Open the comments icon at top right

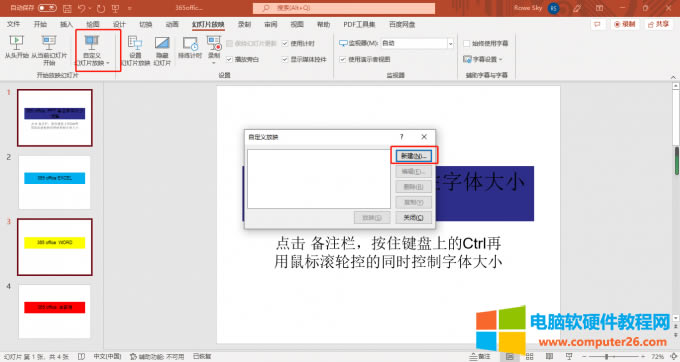tap(598, 24)
